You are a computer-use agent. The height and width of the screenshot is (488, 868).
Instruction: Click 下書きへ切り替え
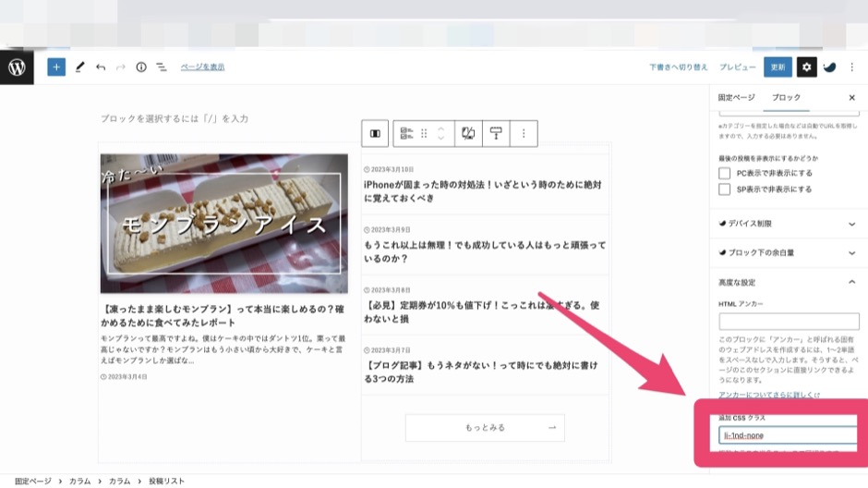tap(678, 67)
